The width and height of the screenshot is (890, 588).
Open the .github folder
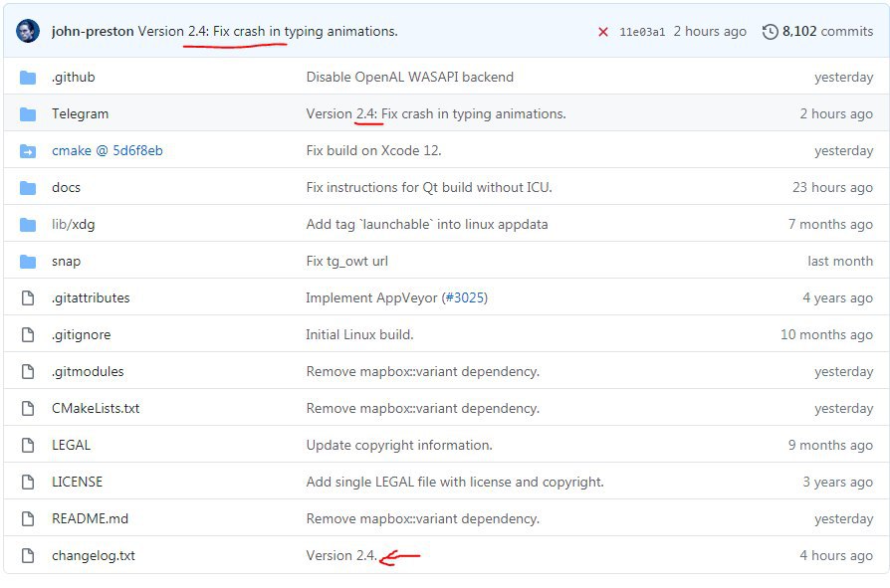click(74, 78)
